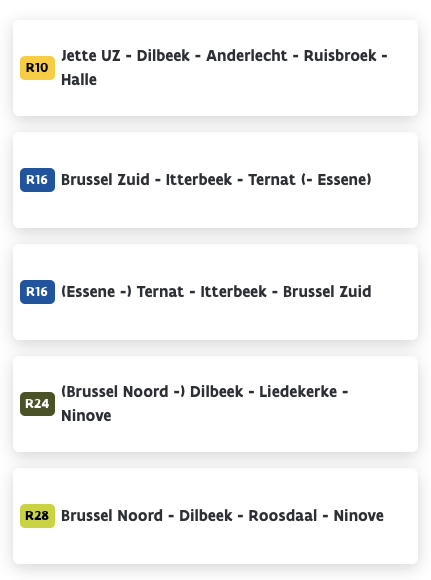The height and width of the screenshot is (580, 431).
Task: Select the R28 card's blank lower area
Action: [x=215, y=545]
